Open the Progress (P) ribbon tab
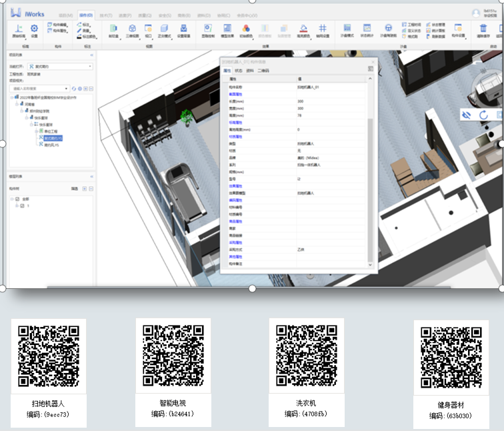 point(125,15)
